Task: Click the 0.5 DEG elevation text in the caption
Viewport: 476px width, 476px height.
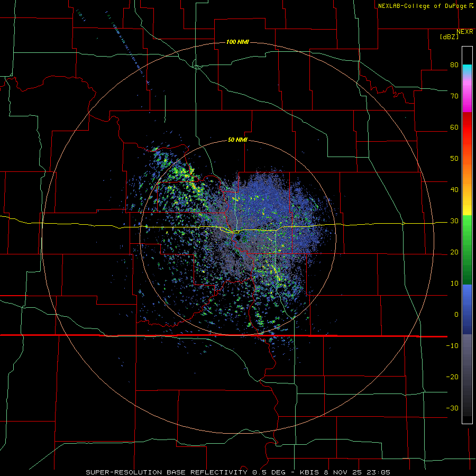Action: tap(269, 472)
